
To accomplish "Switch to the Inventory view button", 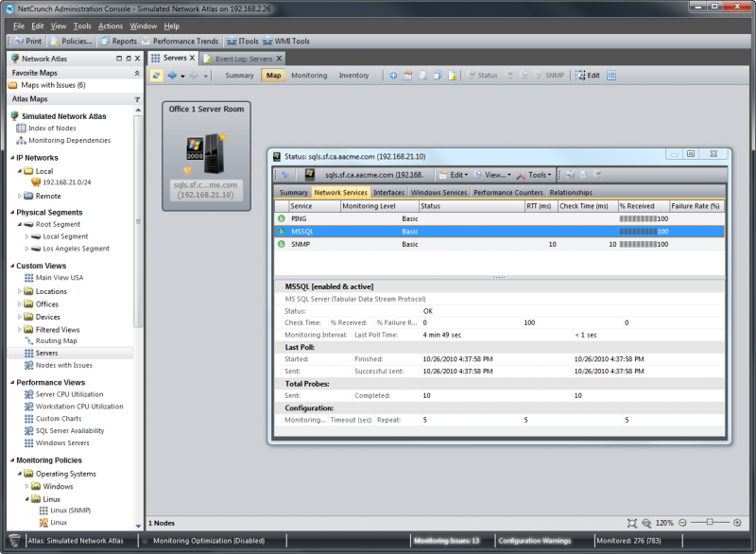I will pyautogui.click(x=353, y=76).
